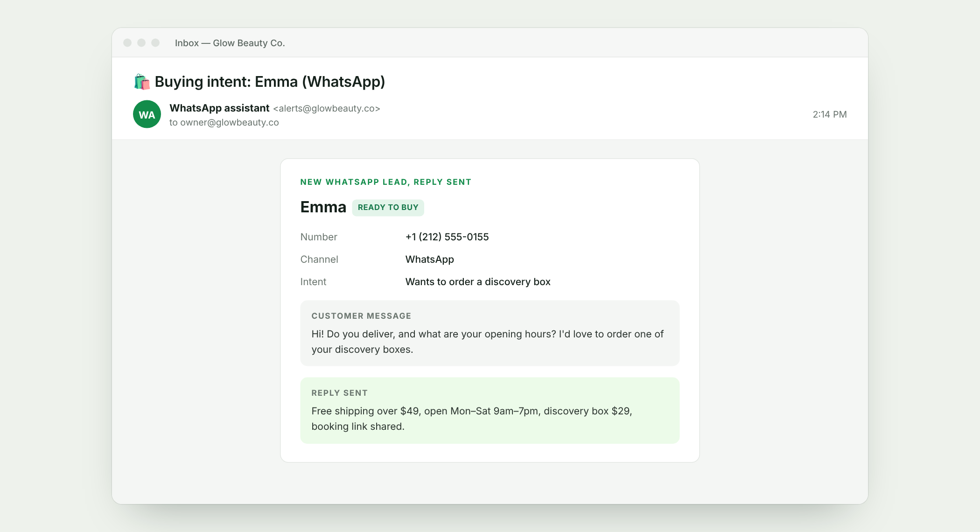This screenshot has width=980, height=532.
Task: Click the REPLY SENT label in green box
Action: [339, 393]
